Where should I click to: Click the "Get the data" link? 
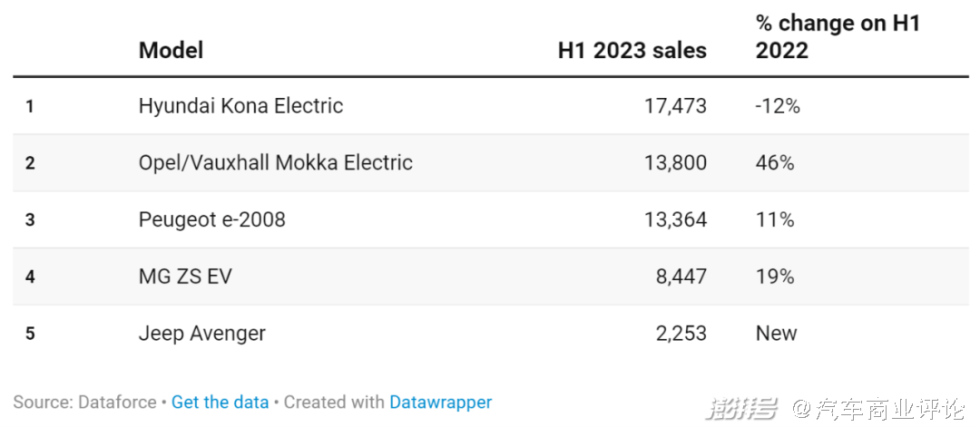pyautogui.click(x=220, y=403)
